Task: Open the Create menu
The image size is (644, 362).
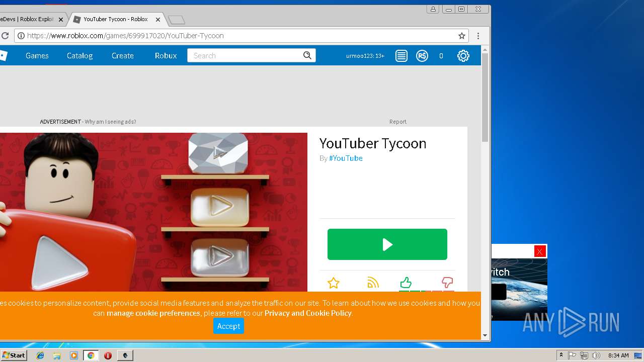Action: [123, 56]
